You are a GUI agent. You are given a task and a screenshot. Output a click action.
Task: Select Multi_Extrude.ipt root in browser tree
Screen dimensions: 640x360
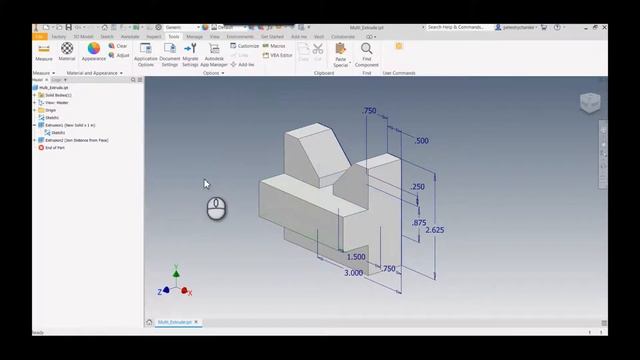click(x=50, y=88)
